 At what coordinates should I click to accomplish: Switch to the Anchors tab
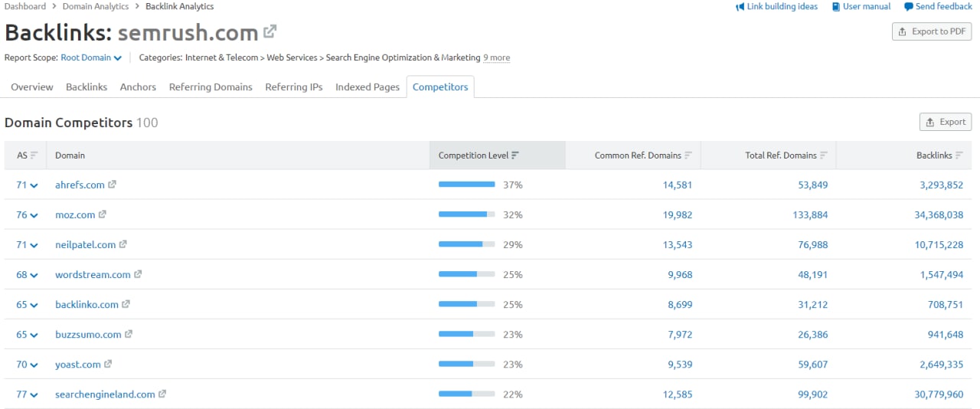point(138,87)
